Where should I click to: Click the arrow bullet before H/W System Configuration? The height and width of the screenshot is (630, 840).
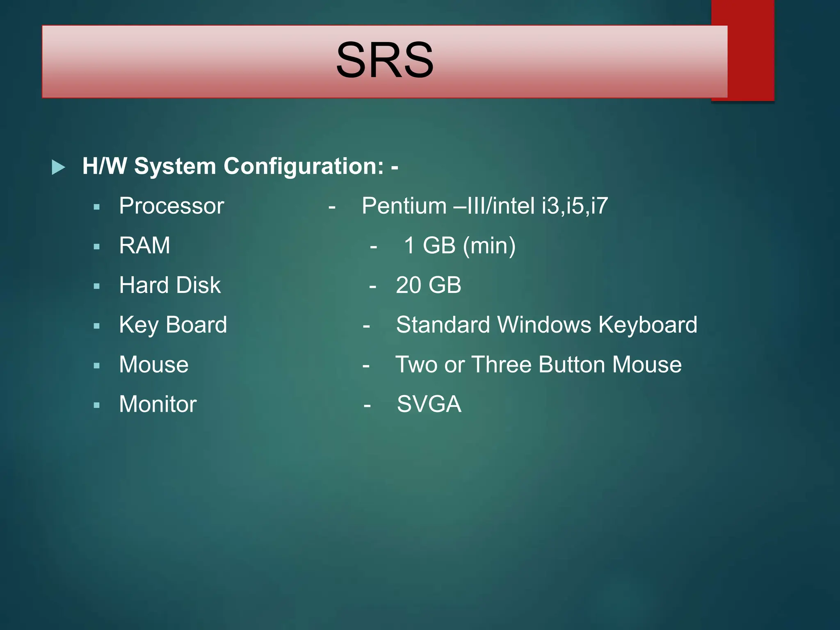pos(58,167)
